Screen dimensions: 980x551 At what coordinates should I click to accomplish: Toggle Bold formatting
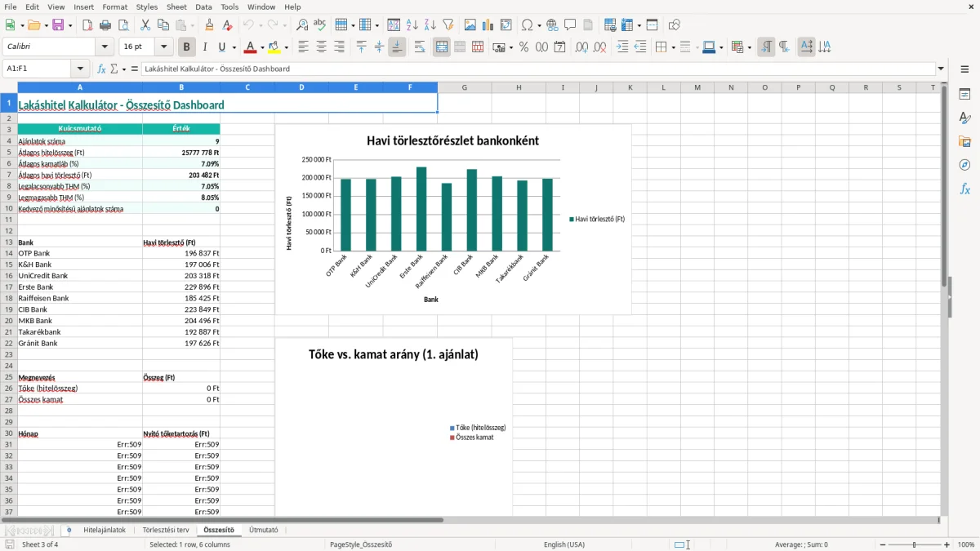(x=187, y=47)
